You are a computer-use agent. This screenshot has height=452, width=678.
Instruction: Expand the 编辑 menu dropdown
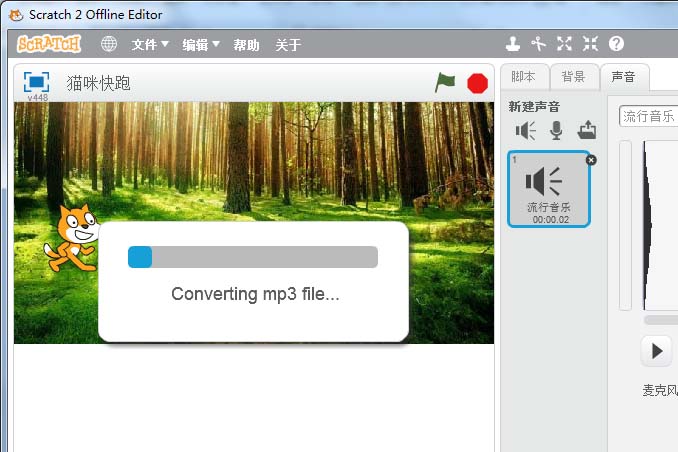(x=201, y=45)
